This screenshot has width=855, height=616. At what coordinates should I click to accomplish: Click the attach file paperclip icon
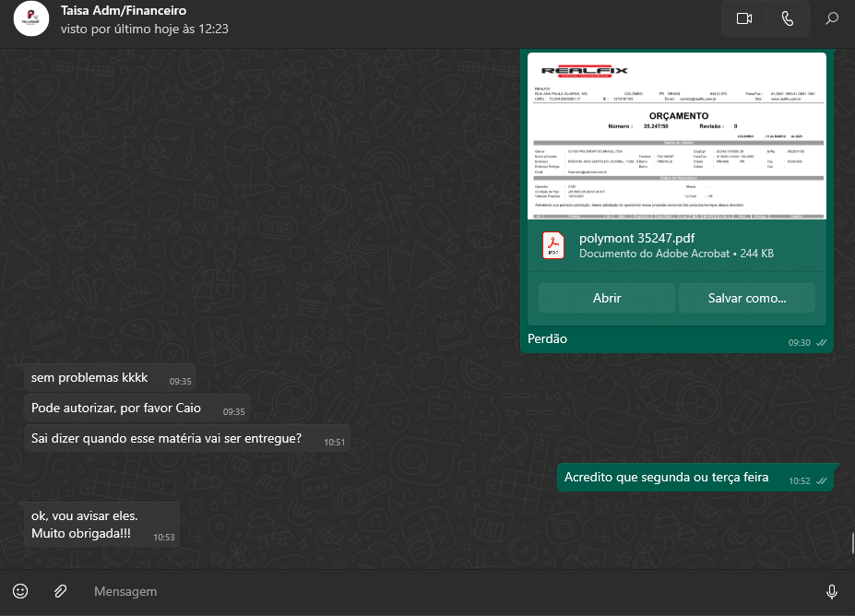60,591
